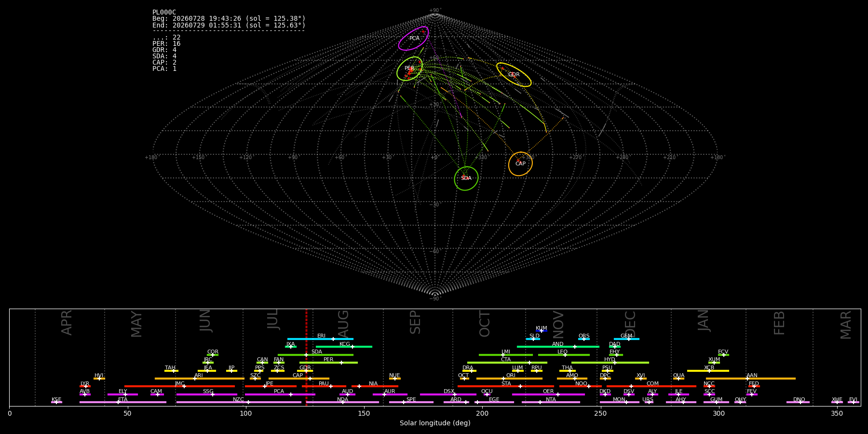Select the green LMI activity bar
Image resolution: width=868 pixels, height=434 pixels.
pos(506,355)
